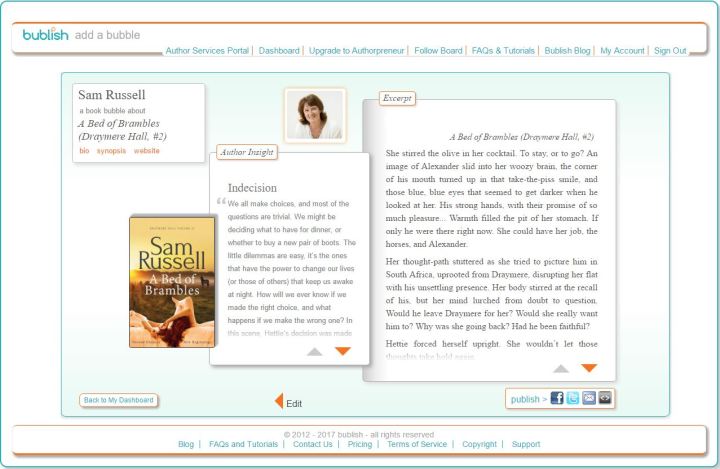720x469 pixels.
Task: Go to Dashboard in top navigation
Action: coord(279,51)
